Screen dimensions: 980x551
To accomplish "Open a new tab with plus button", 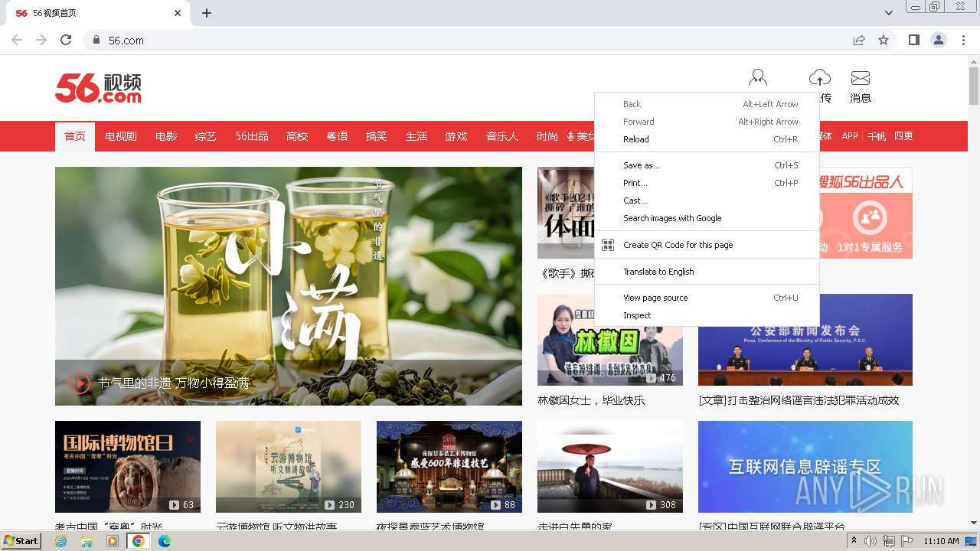I will point(207,13).
